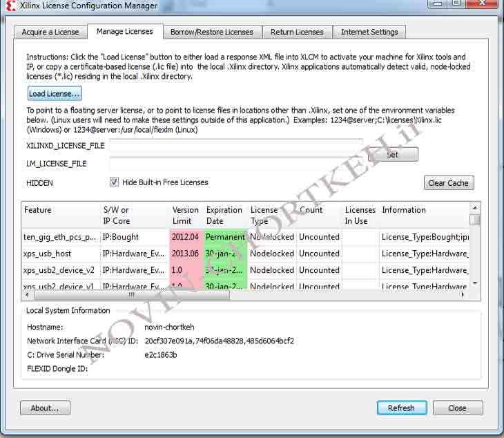Click the XILINXD_LICENSE_FILE input field
Image resolution: width=504 pixels, height=438 pixels.
coord(235,146)
